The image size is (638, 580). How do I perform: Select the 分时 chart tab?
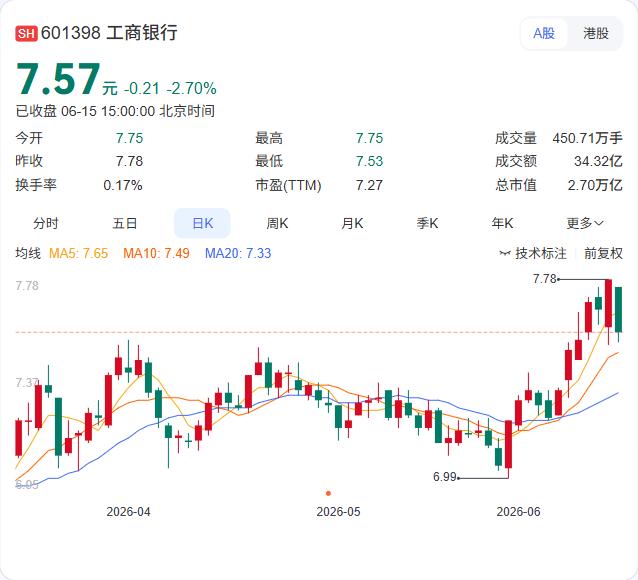click(x=46, y=223)
